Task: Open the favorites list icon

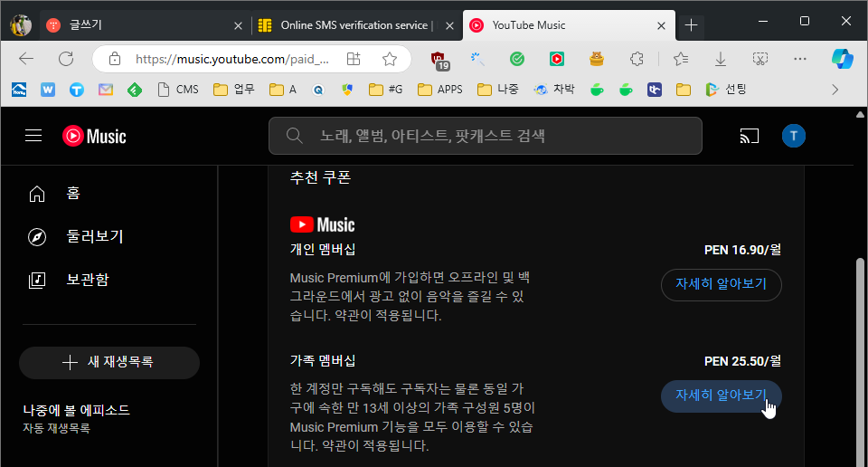Action: [x=680, y=59]
